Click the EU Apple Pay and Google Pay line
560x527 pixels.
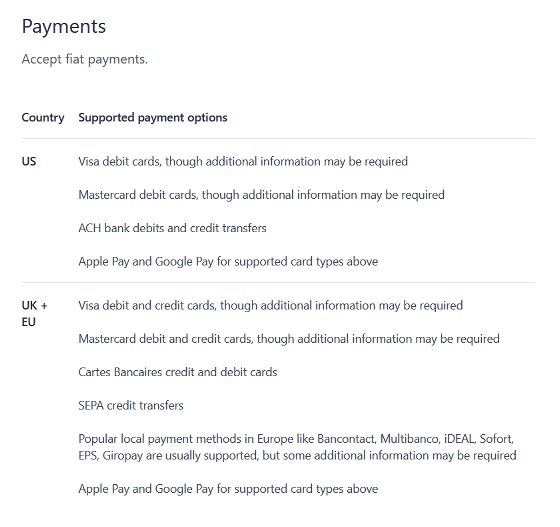tap(228, 489)
